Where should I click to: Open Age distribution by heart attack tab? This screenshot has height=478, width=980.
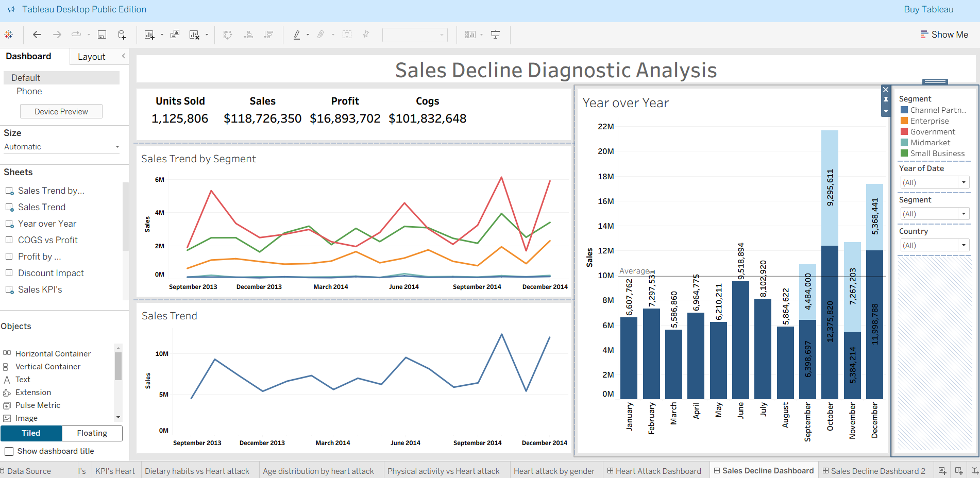click(318, 471)
